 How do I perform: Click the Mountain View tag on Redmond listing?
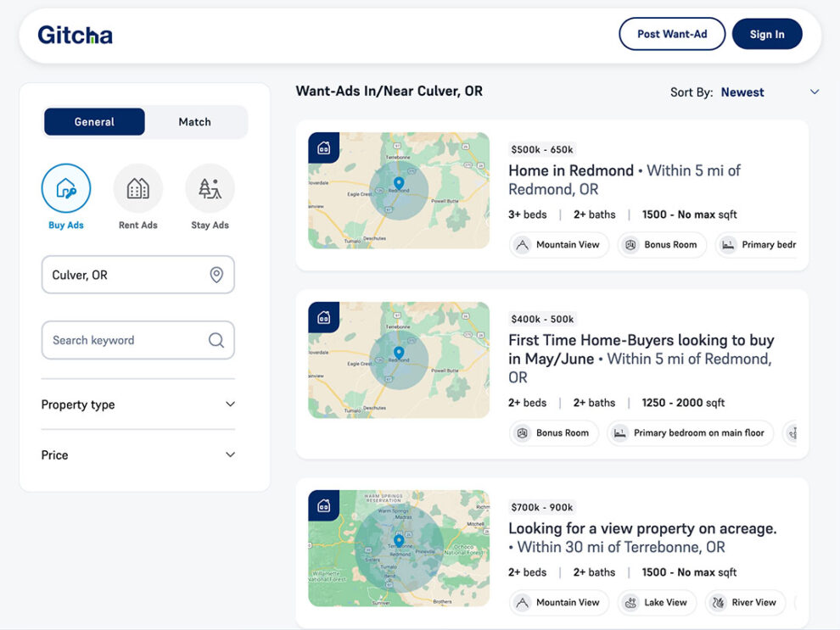click(x=559, y=245)
